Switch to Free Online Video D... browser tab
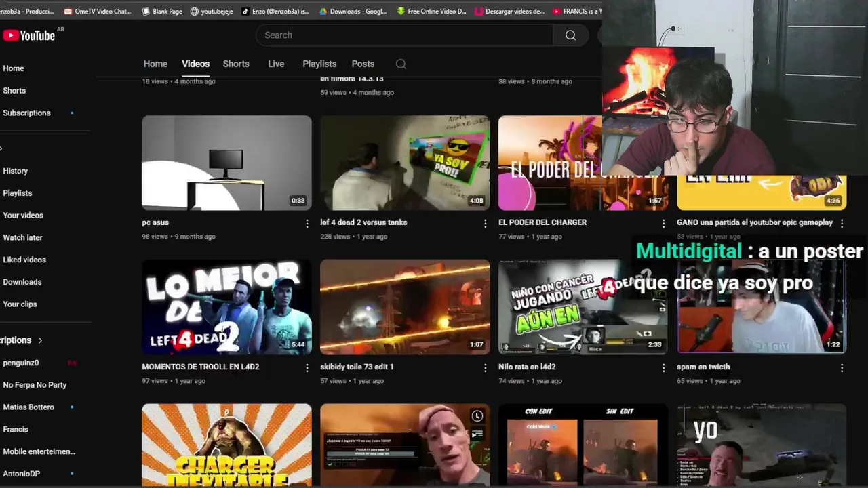The width and height of the screenshot is (868, 488). [x=432, y=11]
